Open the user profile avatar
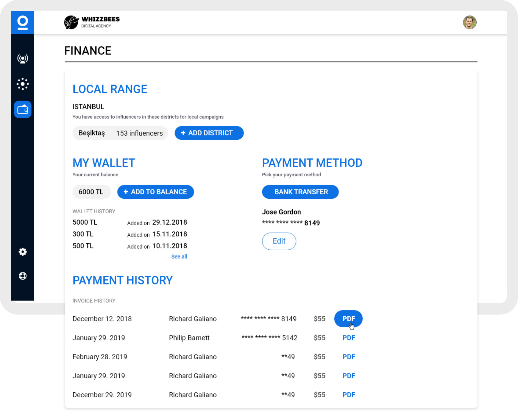Viewport: 518px width, 420px height. coord(469,23)
